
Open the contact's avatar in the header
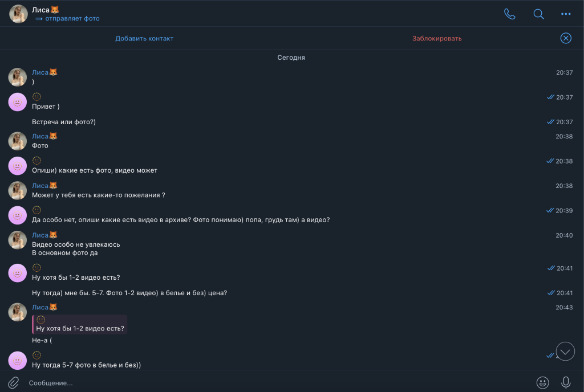point(18,14)
